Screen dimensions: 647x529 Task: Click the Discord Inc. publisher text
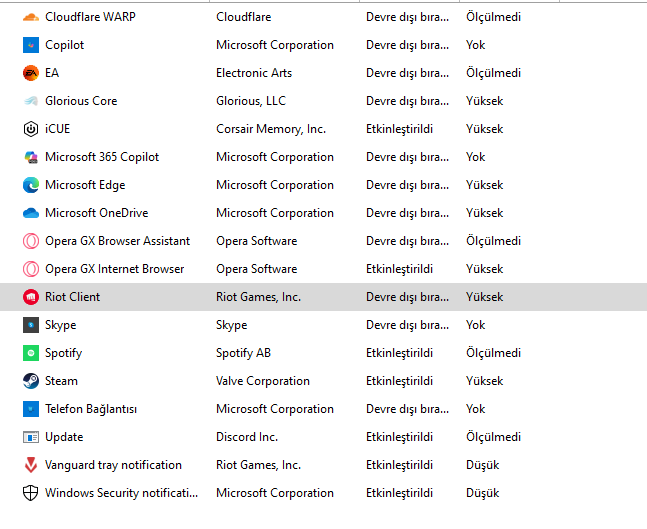[247, 437]
